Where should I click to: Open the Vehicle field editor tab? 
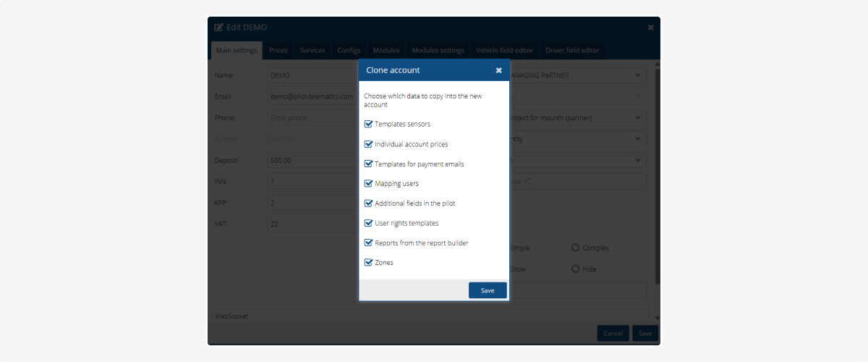[x=504, y=51]
